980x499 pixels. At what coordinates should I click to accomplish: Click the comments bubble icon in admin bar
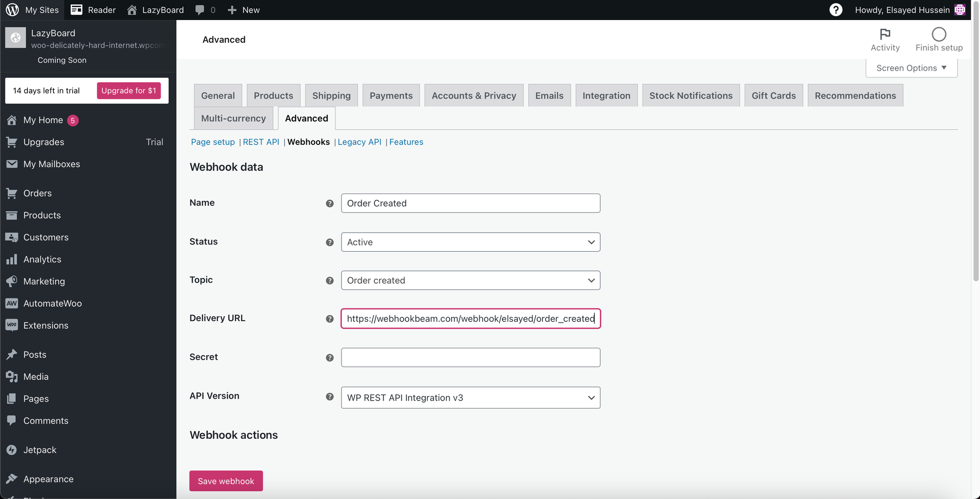coord(200,10)
